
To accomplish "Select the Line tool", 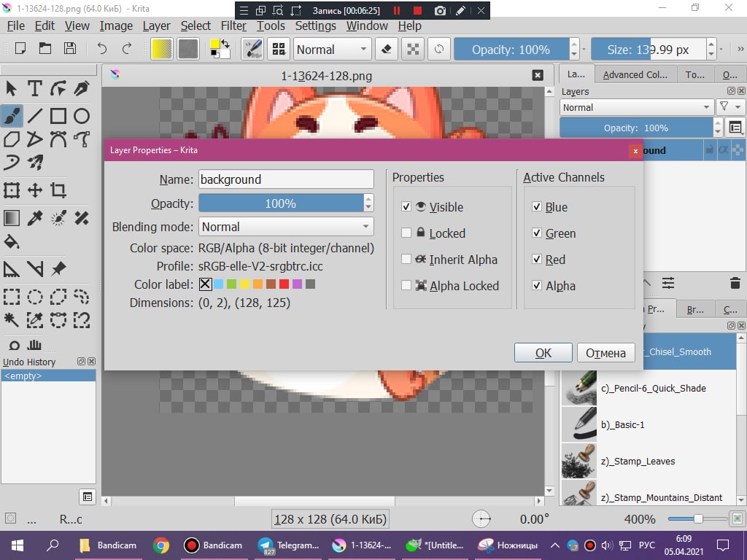I will pos(35,115).
